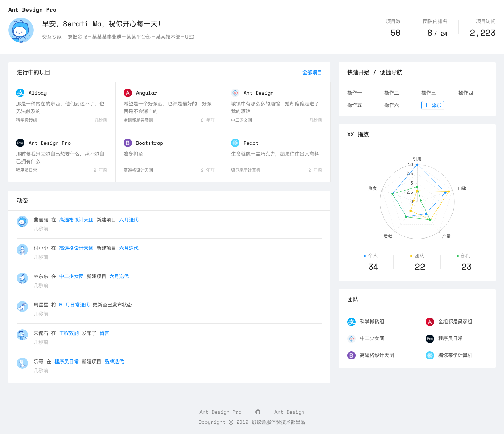504x434 pixels.
Task: Click the 项目数 value 56
Action: pyautogui.click(x=395, y=33)
